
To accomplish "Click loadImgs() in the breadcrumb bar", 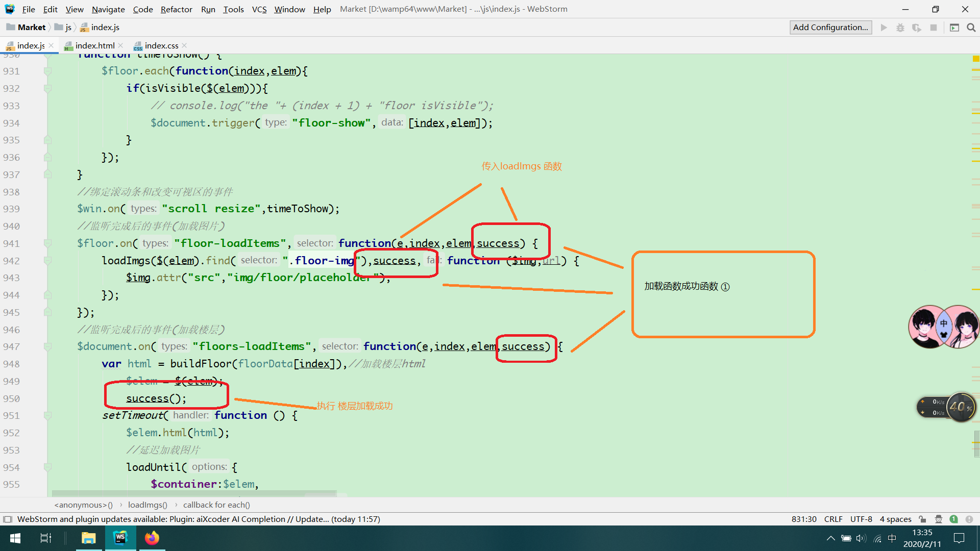I will pyautogui.click(x=148, y=505).
